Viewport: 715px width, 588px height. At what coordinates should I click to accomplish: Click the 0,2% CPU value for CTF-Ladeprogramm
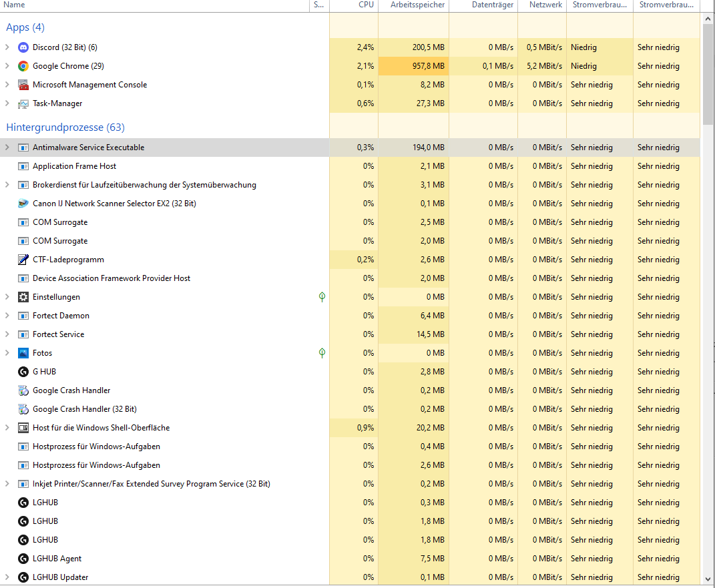(x=365, y=260)
